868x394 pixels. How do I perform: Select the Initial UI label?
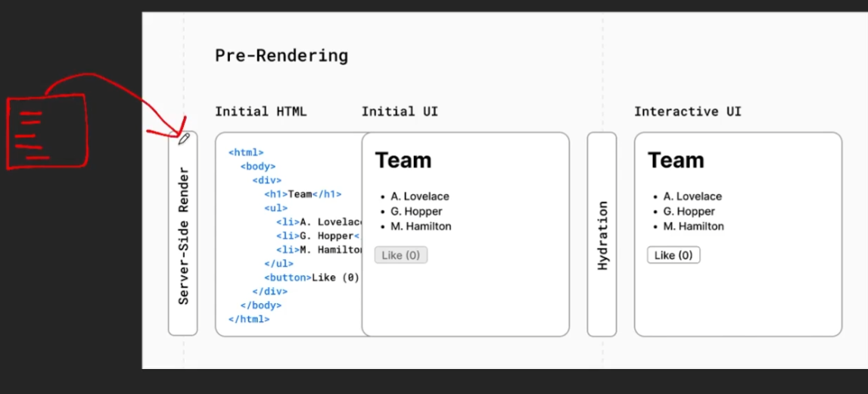coord(400,111)
